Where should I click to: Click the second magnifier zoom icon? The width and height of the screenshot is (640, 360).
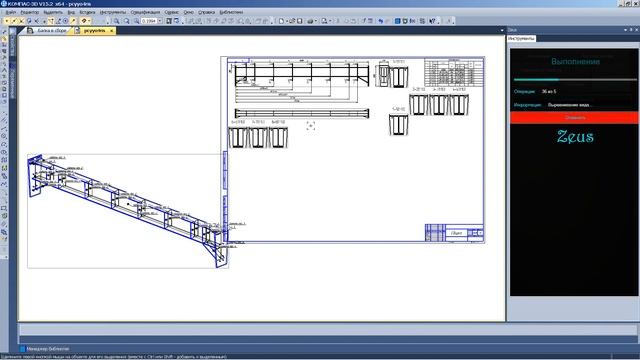point(127,21)
